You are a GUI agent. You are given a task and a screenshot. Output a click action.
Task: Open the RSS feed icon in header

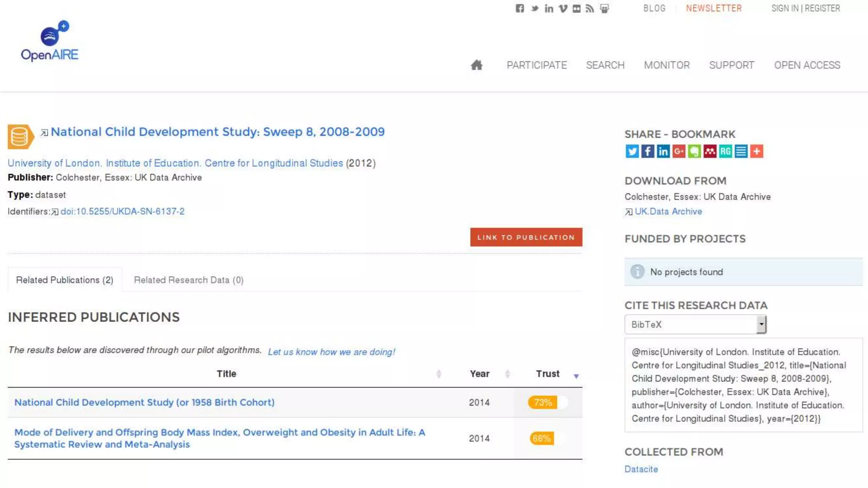pos(590,8)
